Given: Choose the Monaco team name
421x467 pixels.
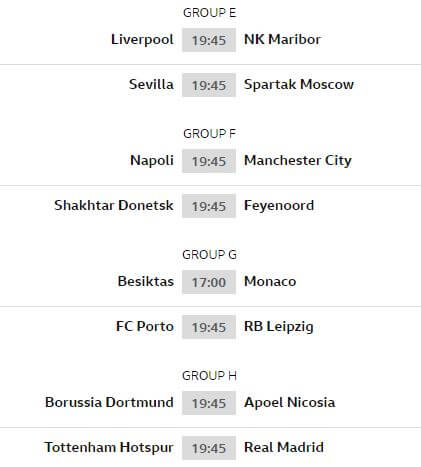Looking at the screenshot, I should pyautogui.click(x=270, y=281).
